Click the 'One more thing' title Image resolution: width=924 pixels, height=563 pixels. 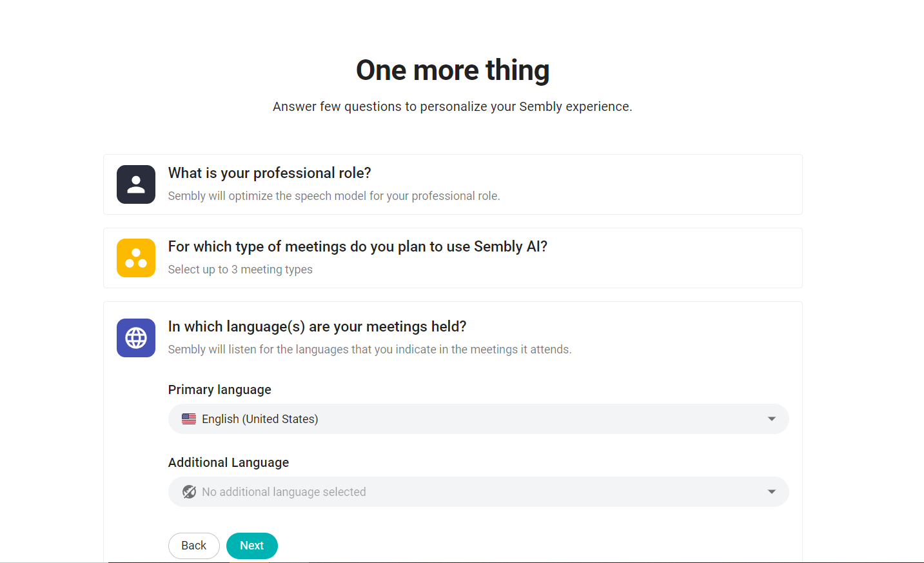(453, 70)
